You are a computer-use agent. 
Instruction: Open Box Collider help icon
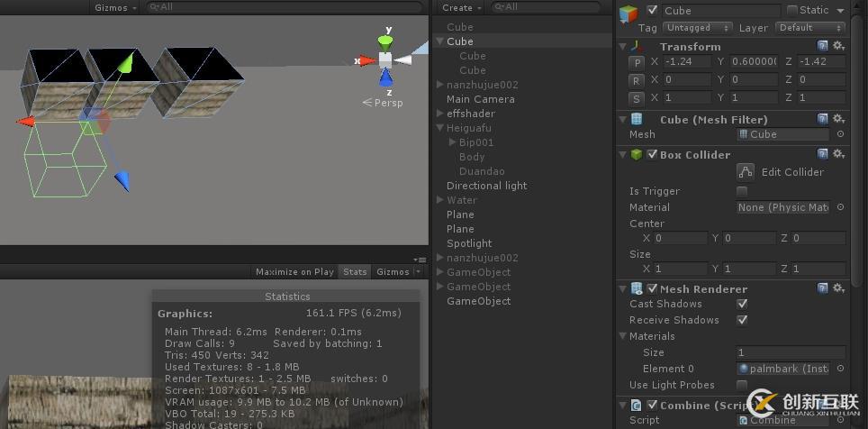point(823,154)
